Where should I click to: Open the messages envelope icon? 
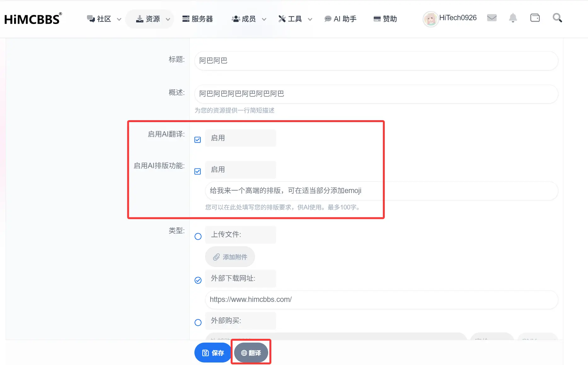492,18
